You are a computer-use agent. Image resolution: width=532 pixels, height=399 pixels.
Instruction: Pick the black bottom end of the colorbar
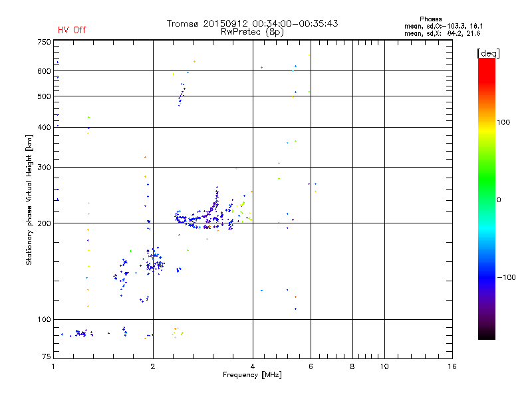pyautogui.click(x=487, y=334)
